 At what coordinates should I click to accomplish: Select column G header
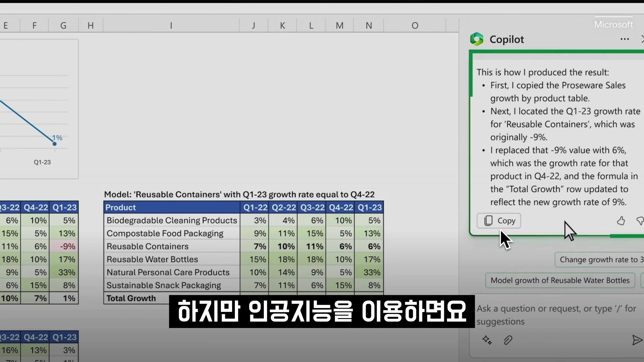click(63, 25)
